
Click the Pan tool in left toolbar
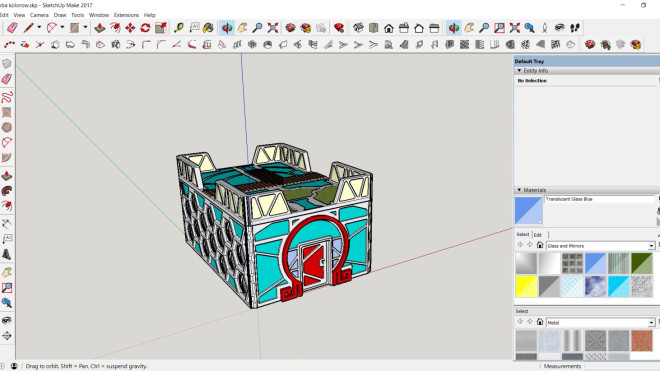coord(7,272)
